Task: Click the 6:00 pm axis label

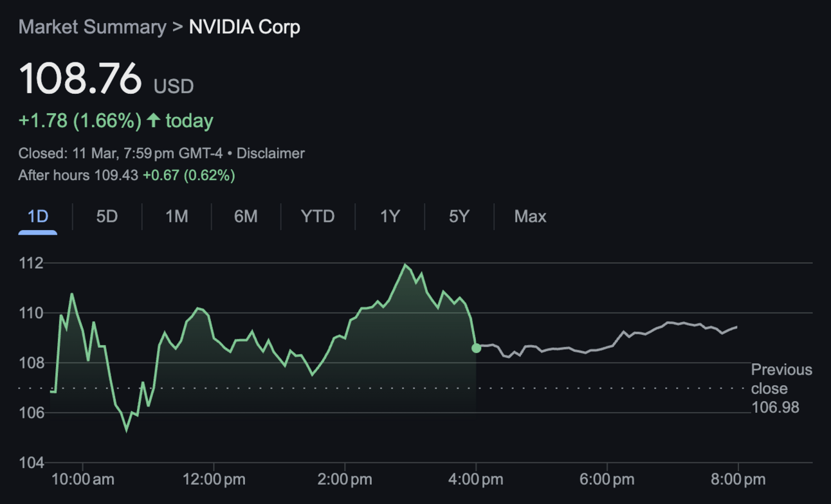Action: pyautogui.click(x=607, y=480)
